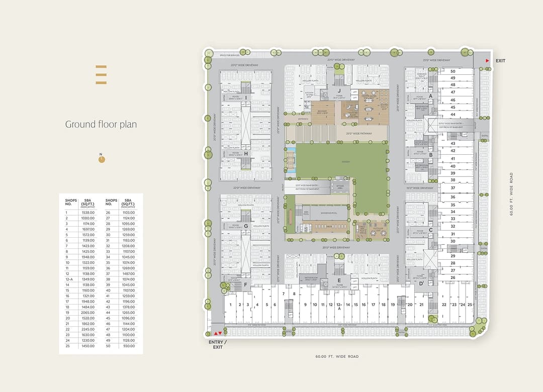Click table value 1183.00

pyautogui.click(x=129, y=240)
